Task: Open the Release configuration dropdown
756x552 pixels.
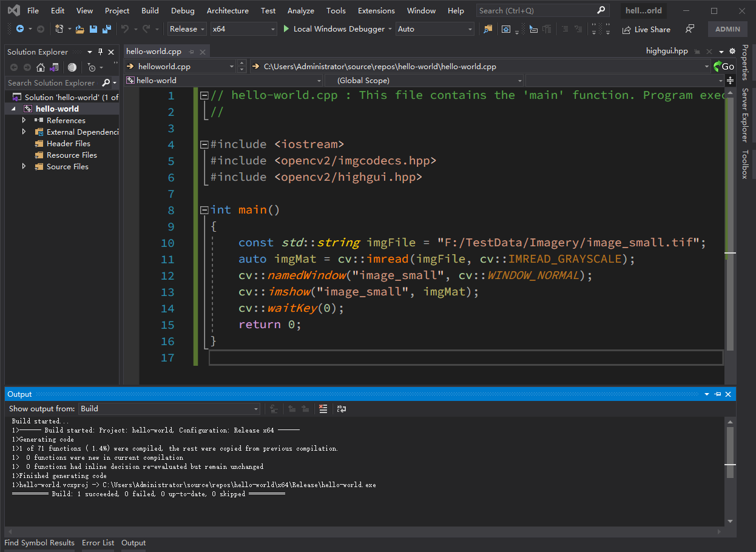Action: (187, 29)
